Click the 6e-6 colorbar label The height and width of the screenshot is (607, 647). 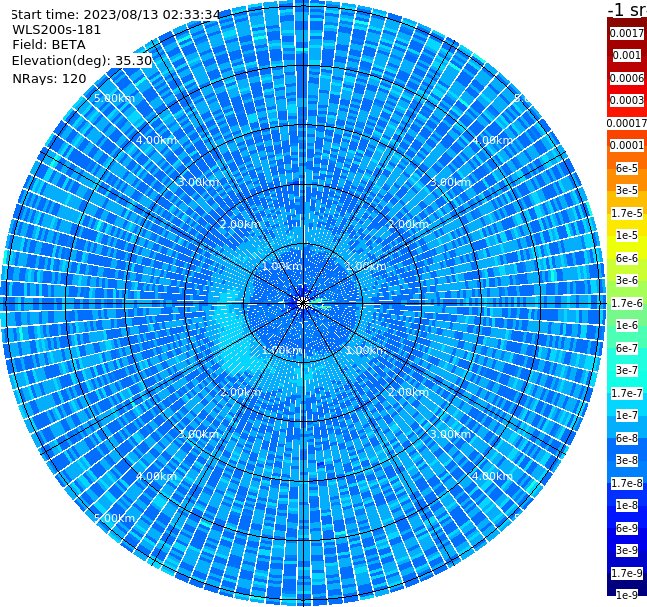point(627,258)
